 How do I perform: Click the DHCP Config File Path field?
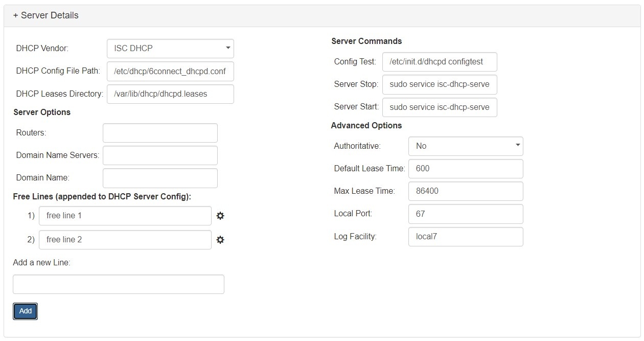[170, 72]
